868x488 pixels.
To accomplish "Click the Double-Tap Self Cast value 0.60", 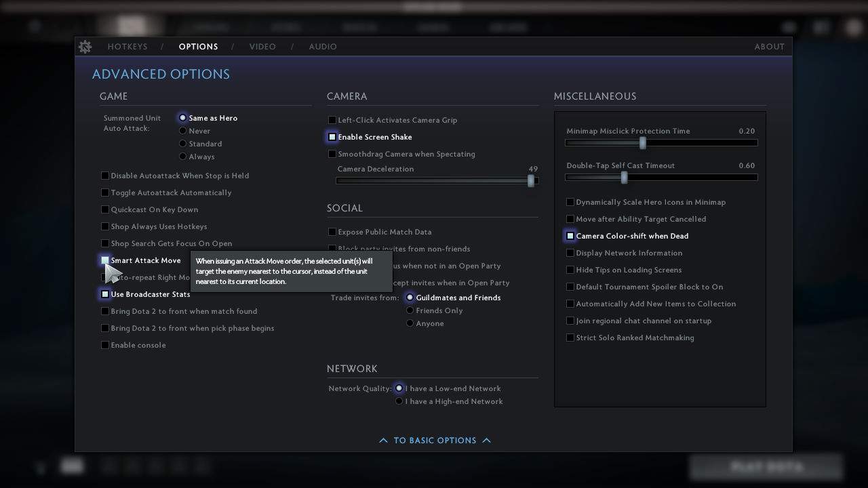I will click(x=747, y=165).
